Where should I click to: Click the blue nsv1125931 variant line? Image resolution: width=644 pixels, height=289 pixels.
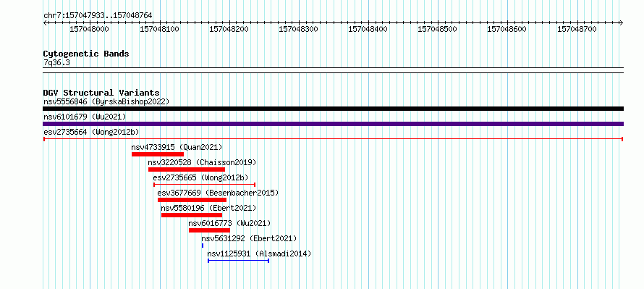[238, 261]
